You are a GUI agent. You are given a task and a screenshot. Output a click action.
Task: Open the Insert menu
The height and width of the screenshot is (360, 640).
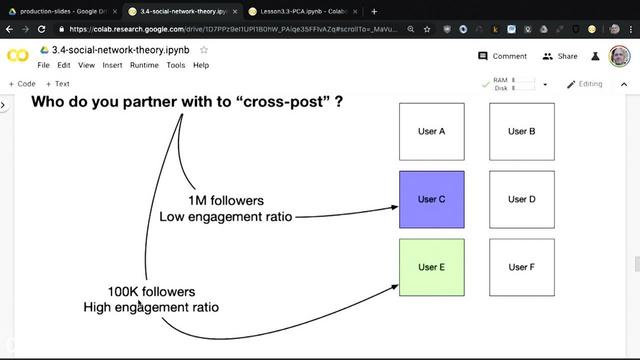112,65
